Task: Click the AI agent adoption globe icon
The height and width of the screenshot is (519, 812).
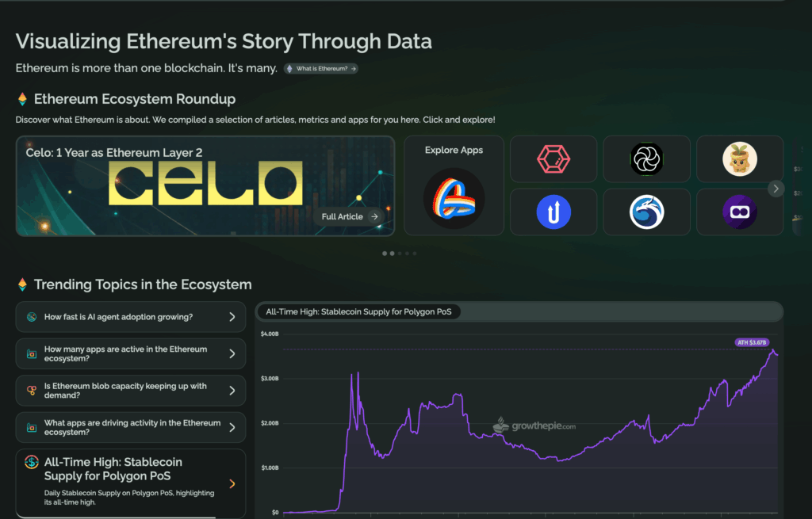Action: tap(32, 317)
